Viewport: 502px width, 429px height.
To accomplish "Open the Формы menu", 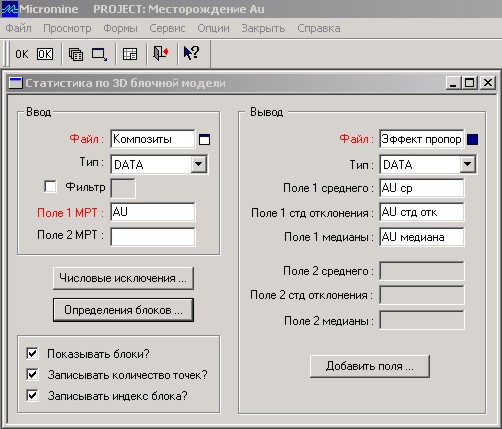I will pos(120,28).
